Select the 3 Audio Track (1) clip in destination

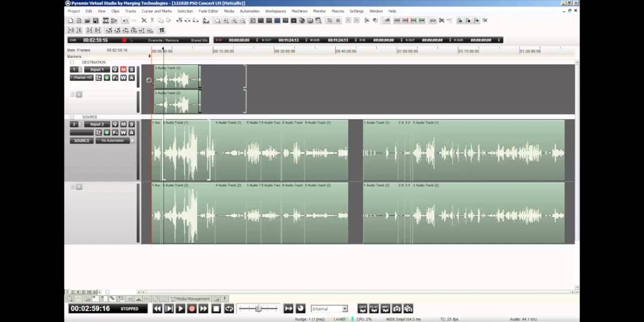click(177, 77)
